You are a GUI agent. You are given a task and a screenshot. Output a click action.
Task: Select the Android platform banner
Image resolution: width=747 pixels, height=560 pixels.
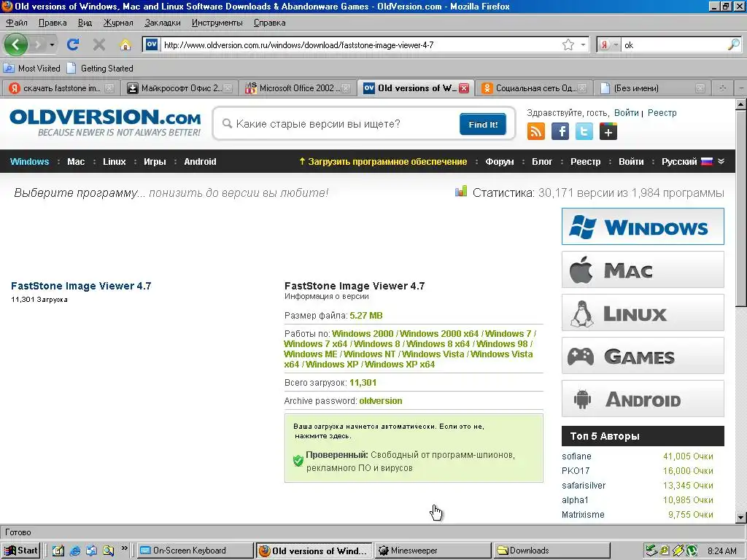click(643, 399)
